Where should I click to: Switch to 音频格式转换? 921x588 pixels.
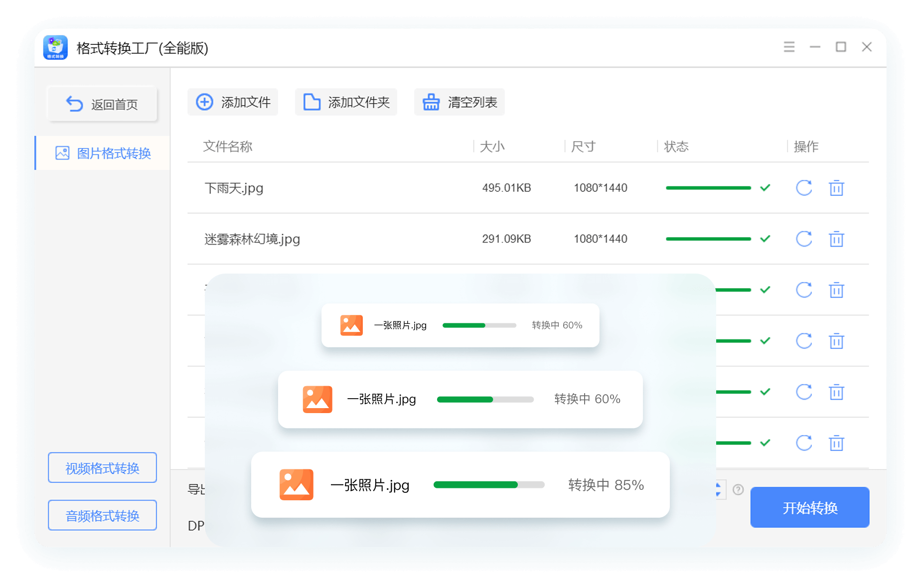pyautogui.click(x=103, y=515)
